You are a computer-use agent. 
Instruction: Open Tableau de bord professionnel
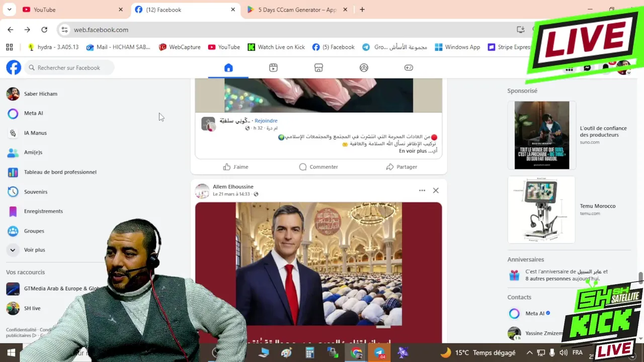pyautogui.click(x=60, y=172)
